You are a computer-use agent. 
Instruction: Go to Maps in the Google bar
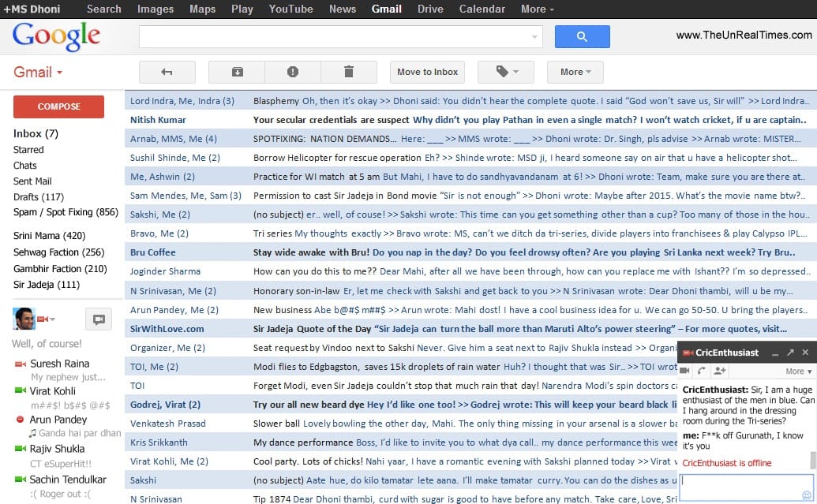point(202,9)
